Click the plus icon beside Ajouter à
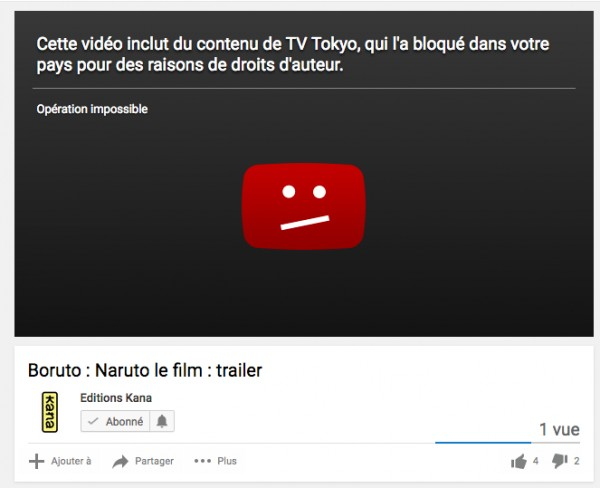Image resolution: width=600 pixels, height=488 pixels. click(37, 461)
